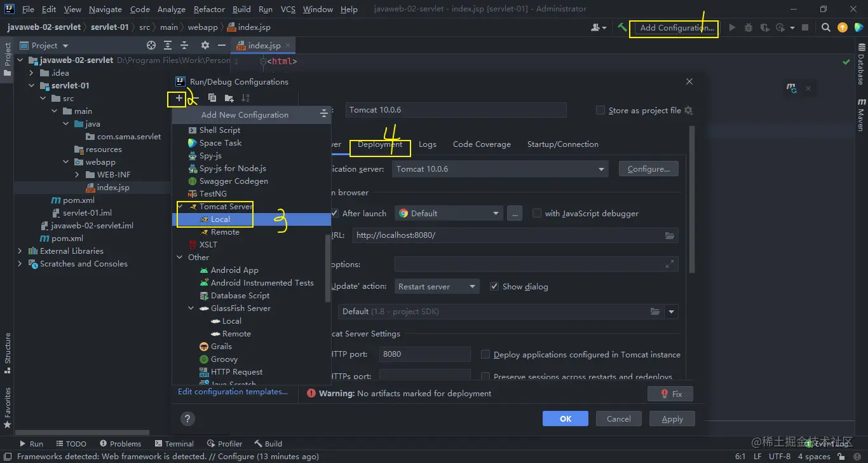
Task: Click Expand All icon in Project panel
Action: coord(168,45)
